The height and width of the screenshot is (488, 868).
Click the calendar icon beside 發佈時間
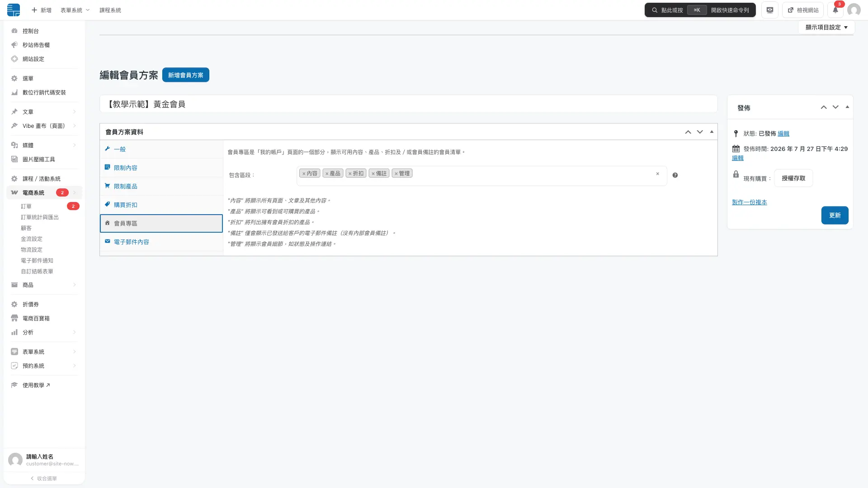tap(736, 149)
